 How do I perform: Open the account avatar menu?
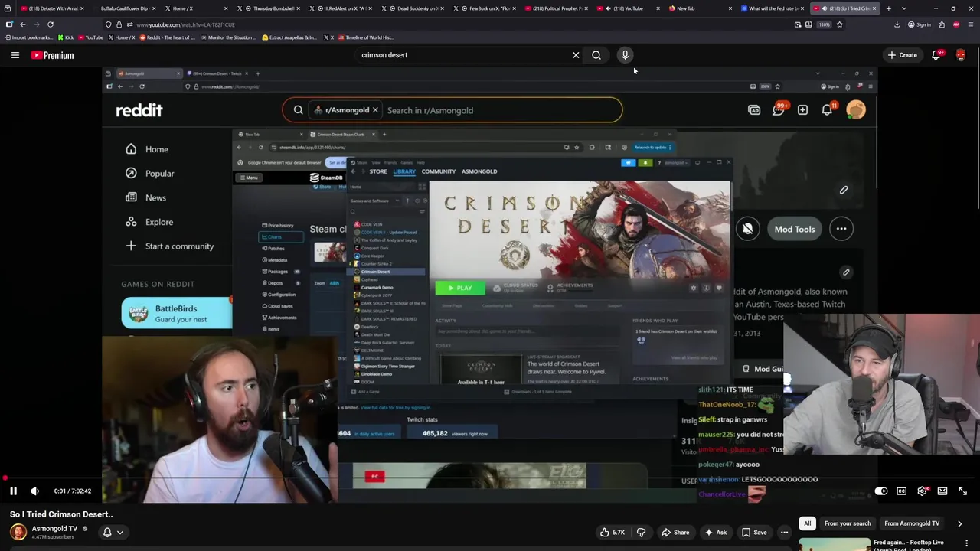(x=961, y=55)
